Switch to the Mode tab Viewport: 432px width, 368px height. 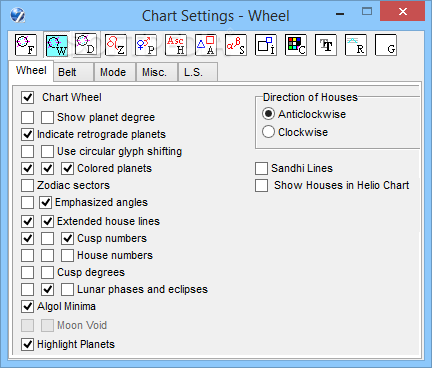(114, 72)
